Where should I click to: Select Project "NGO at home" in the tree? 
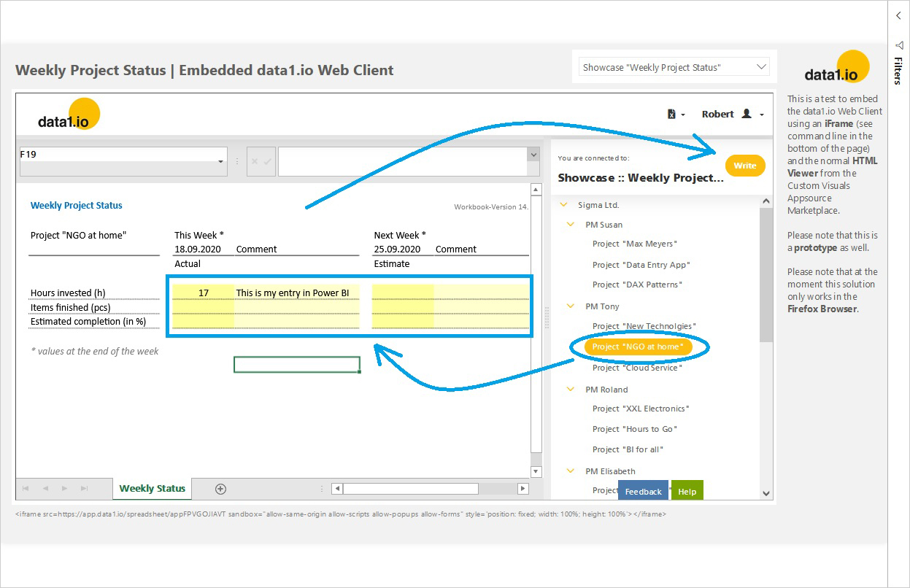coord(638,347)
